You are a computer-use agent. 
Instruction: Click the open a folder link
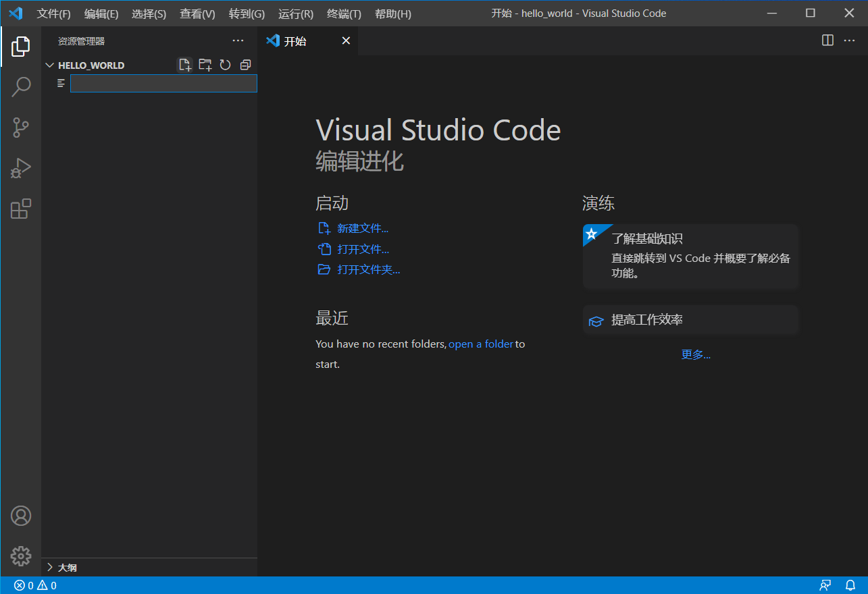click(x=481, y=344)
